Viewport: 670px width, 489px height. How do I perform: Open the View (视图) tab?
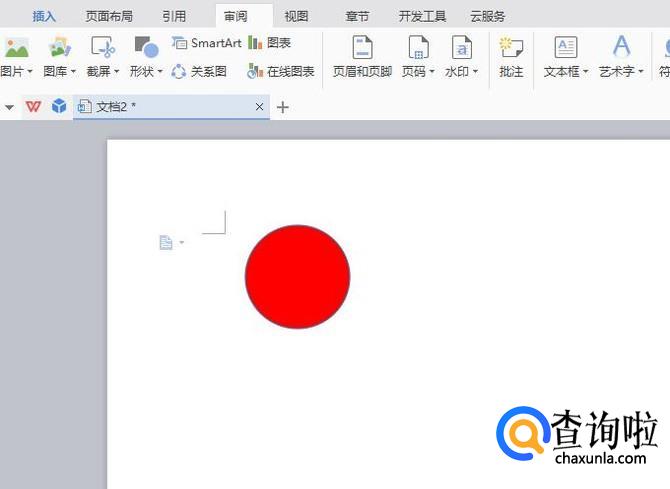click(297, 16)
